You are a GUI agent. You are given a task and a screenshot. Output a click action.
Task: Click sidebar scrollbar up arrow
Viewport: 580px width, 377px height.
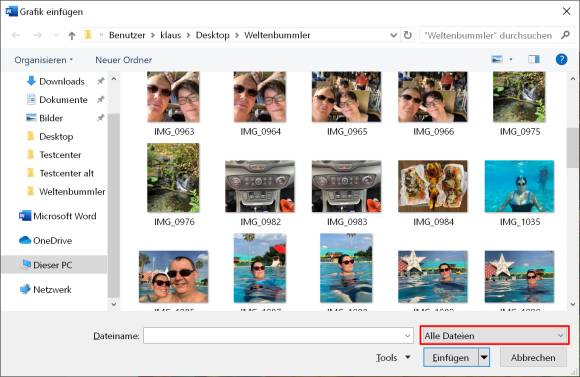[x=114, y=79]
